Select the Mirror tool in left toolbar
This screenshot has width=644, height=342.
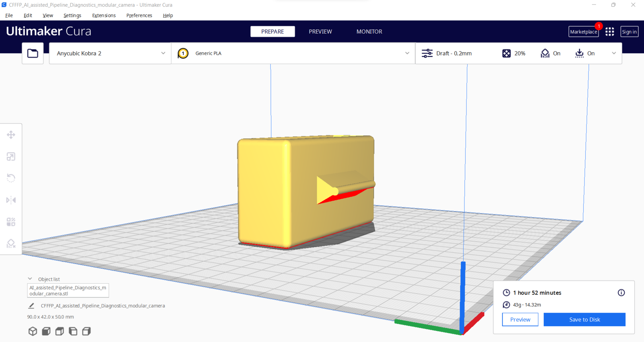point(11,200)
